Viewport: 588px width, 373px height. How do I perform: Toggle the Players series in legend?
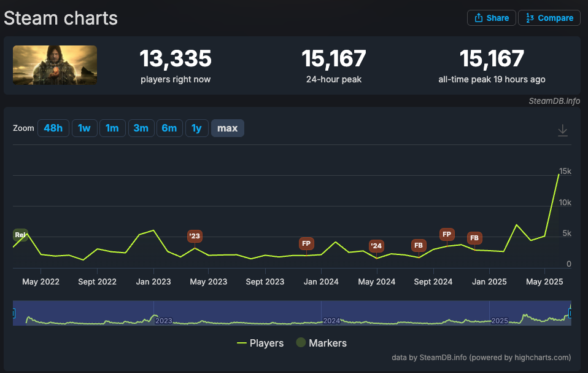pyautogui.click(x=260, y=343)
